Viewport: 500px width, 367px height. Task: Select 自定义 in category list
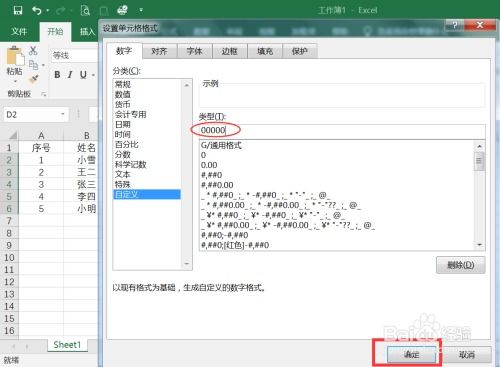[147, 194]
